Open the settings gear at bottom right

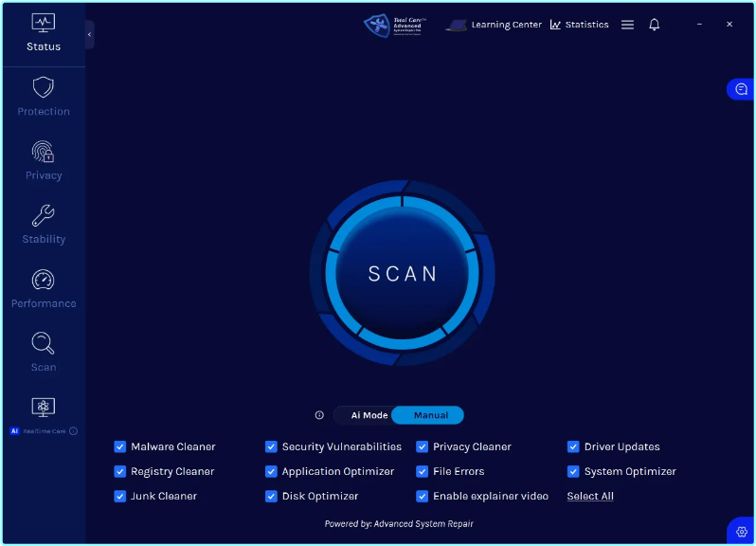tap(741, 532)
